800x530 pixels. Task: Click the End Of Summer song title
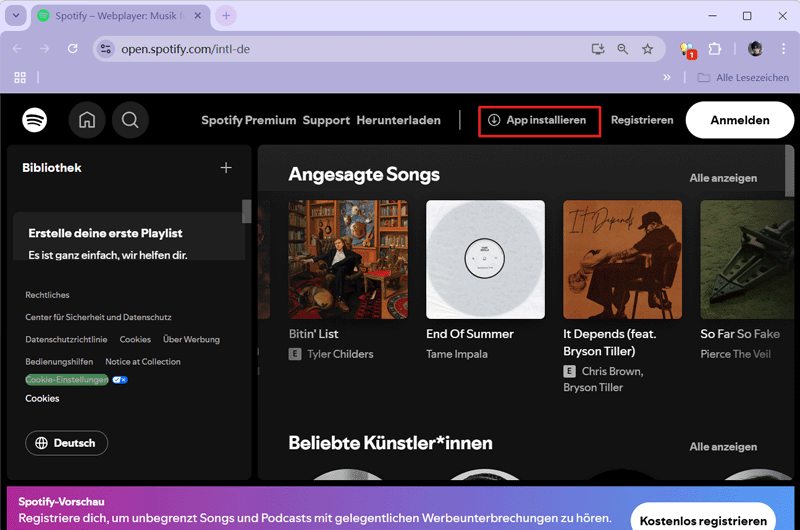(x=469, y=334)
